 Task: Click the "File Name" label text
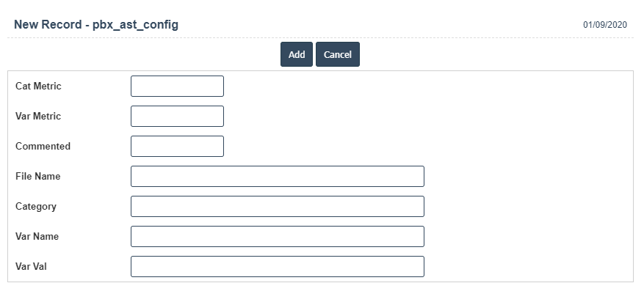click(38, 177)
